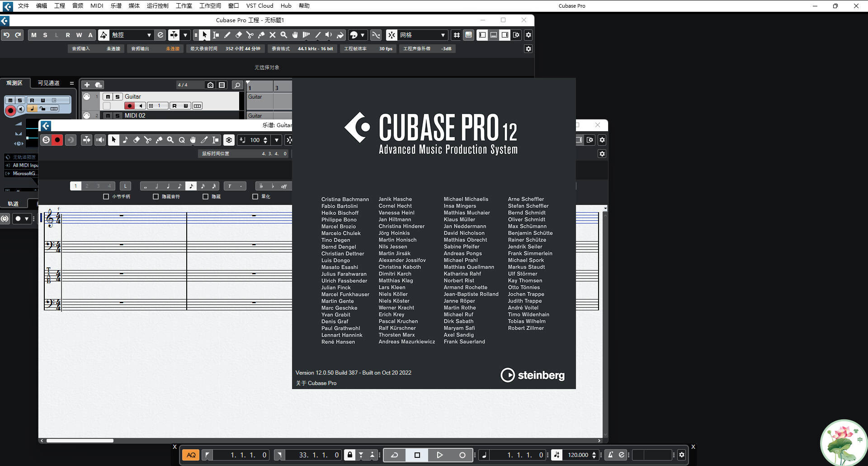Switch to the 观测区 tab
This screenshot has width=868, height=466.
tap(14, 83)
